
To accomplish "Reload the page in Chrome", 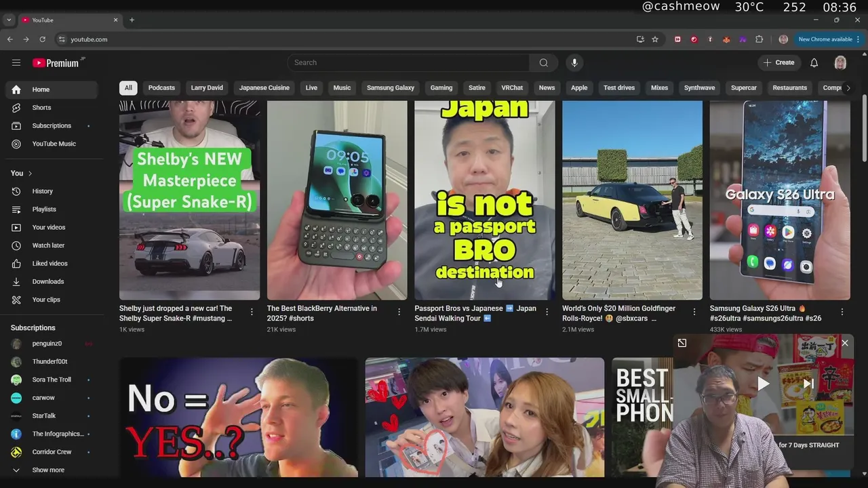I will point(42,39).
